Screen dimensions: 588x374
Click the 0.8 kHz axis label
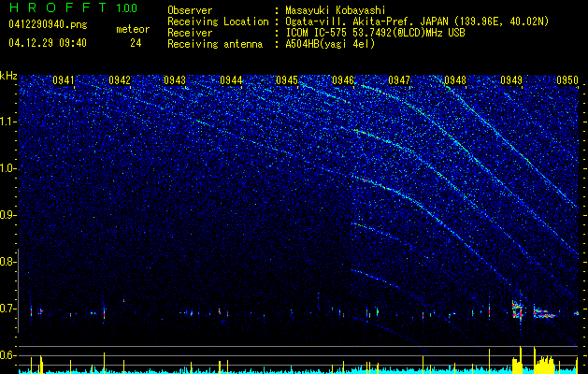tap(7, 262)
